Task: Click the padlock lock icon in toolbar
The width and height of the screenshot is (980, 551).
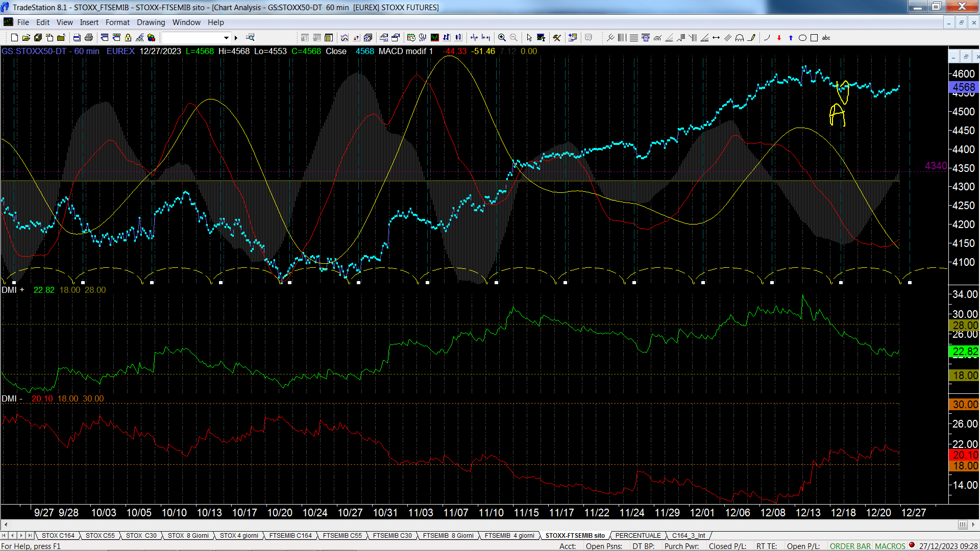Action: (x=128, y=38)
